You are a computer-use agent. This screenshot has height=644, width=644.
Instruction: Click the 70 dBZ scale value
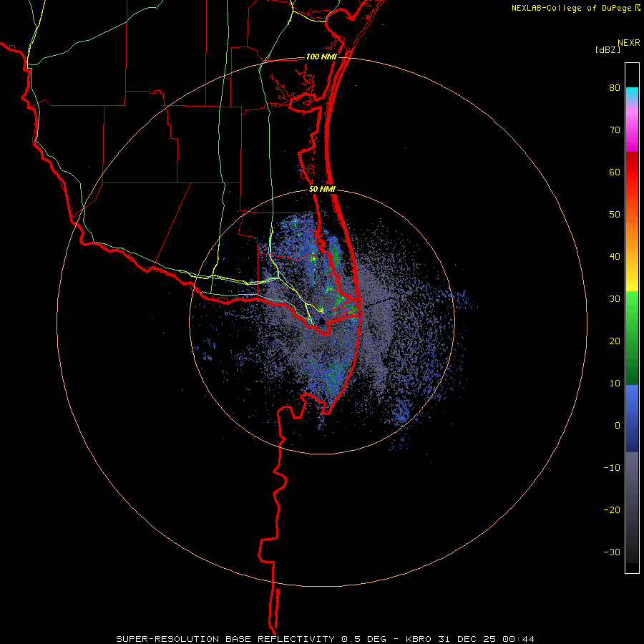coord(615,130)
